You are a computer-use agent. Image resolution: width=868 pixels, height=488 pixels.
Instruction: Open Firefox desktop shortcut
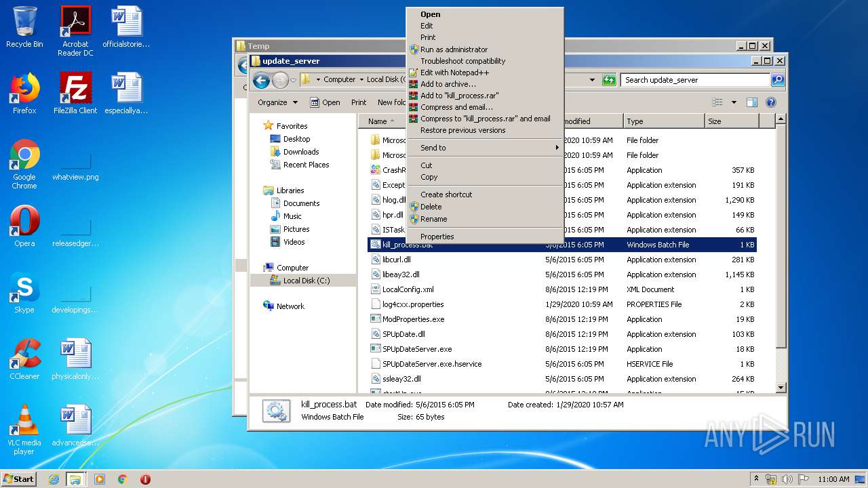[24, 93]
